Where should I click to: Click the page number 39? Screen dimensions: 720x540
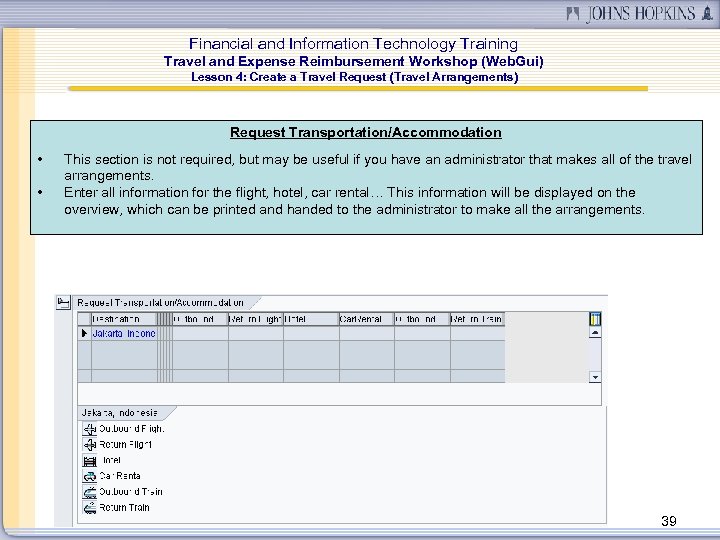(669, 521)
